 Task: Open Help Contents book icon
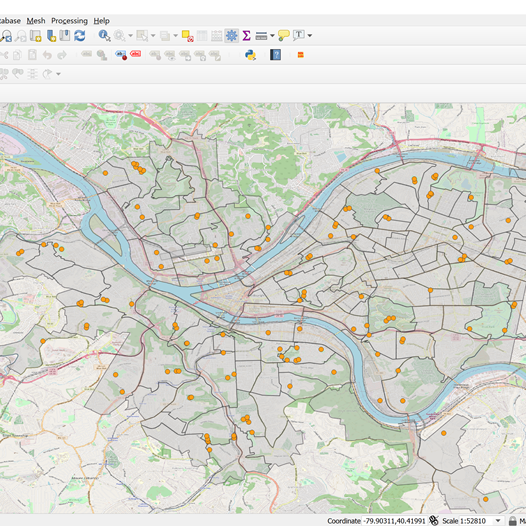pos(275,55)
